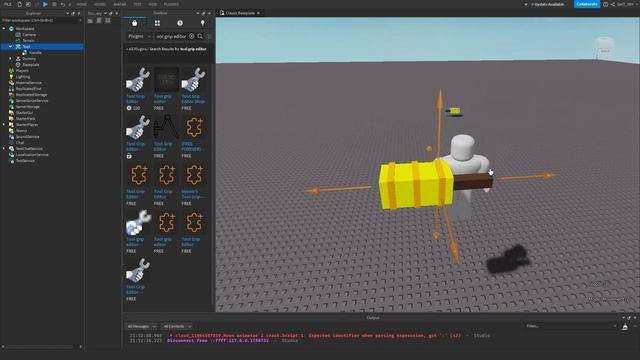Viewport: 640px width, 360px height.
Task: Expand the StarterPlayer node in Explorer
Action: tap(4, 124)
